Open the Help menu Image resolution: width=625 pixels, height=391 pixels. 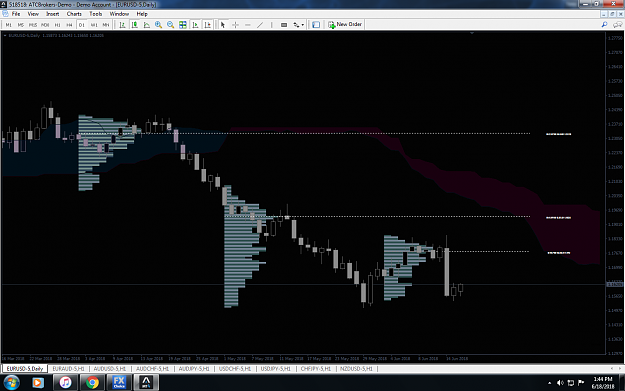point(142,14)
